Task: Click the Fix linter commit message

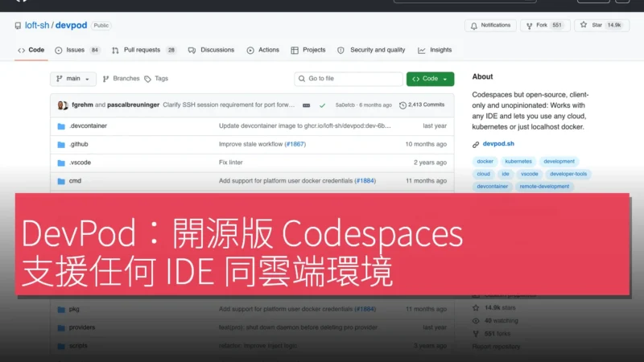Action: coord(231,162)
